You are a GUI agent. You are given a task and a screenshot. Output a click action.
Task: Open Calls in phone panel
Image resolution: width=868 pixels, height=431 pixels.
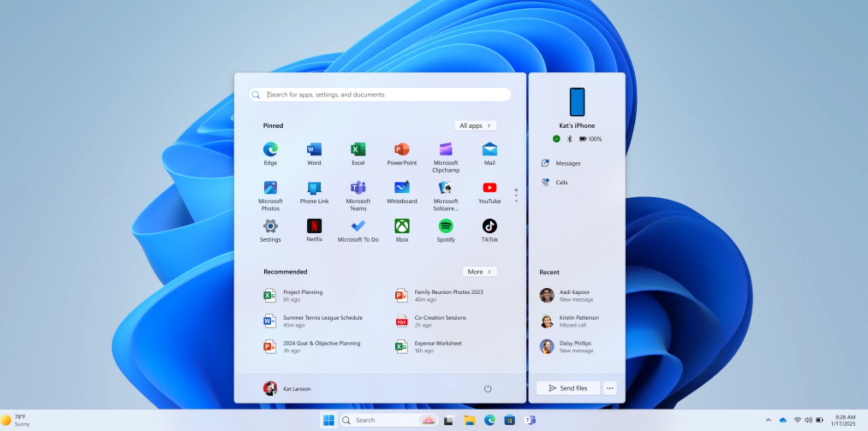click(555, 182)
